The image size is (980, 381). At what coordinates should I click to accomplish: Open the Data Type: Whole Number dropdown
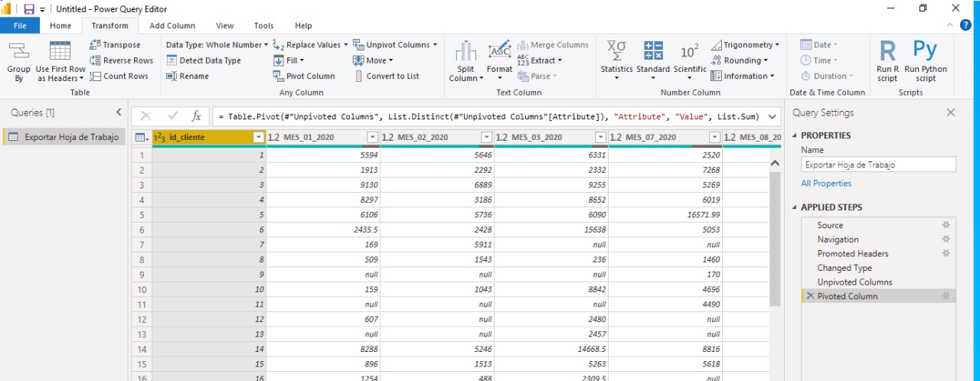pyautogui.click(x=217, y=45)
